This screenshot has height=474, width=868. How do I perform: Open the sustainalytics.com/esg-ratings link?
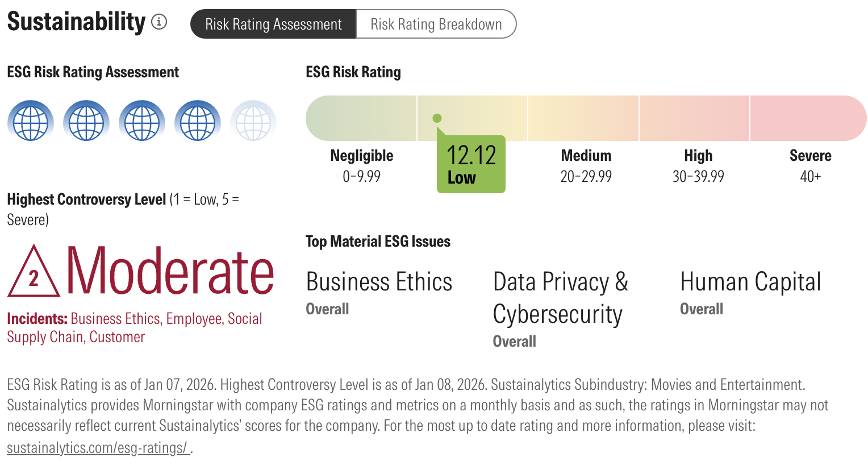point(97,448)
